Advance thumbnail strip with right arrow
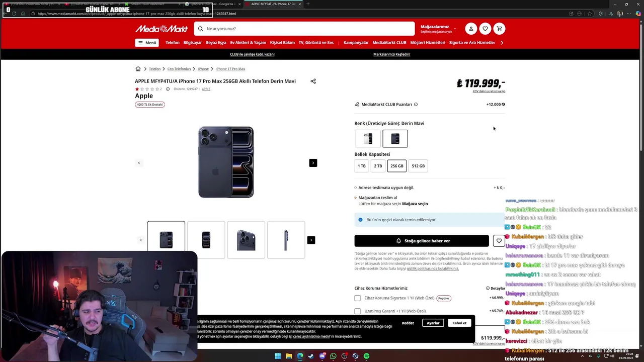This screenshot has width=644, height=362. point(311,240)
